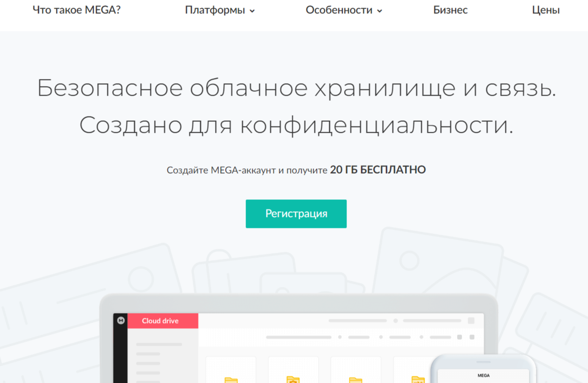Expand the chevron next to Платформы
The height and width of the screenshot is (383, 588).
[252, 11]
